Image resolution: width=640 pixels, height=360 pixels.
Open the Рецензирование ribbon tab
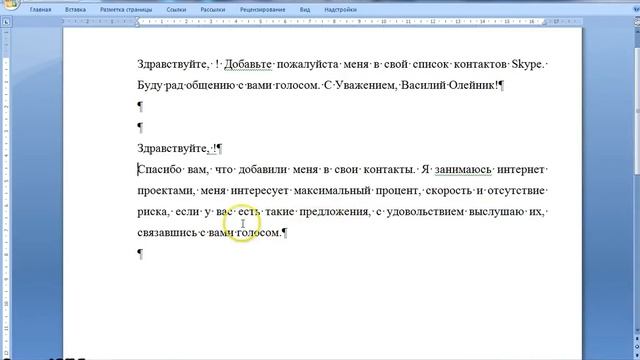pyautogui.click(x=262, y=9)
